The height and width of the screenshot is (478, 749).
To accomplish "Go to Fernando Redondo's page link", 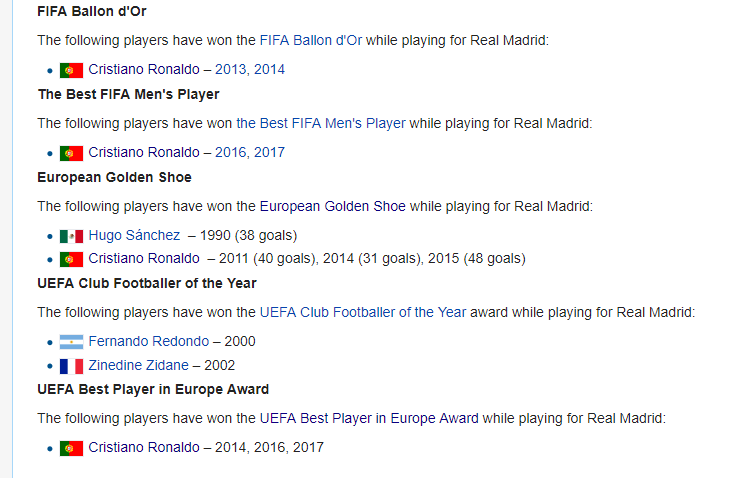I will point(149,342).
